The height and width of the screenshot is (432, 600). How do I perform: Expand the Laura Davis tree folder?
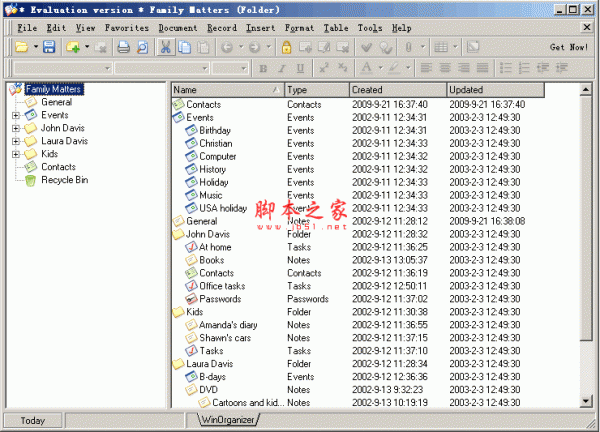tap(16, 141)
